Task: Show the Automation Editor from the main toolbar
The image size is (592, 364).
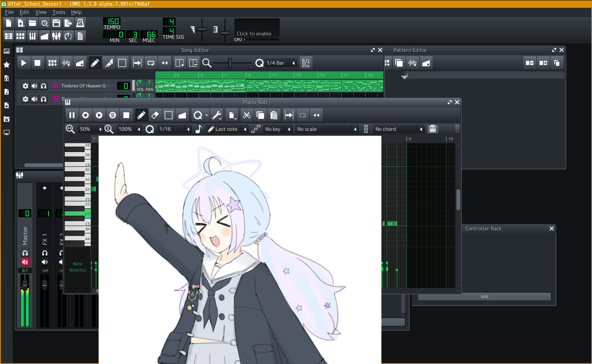Action: (x=44, y=36)
